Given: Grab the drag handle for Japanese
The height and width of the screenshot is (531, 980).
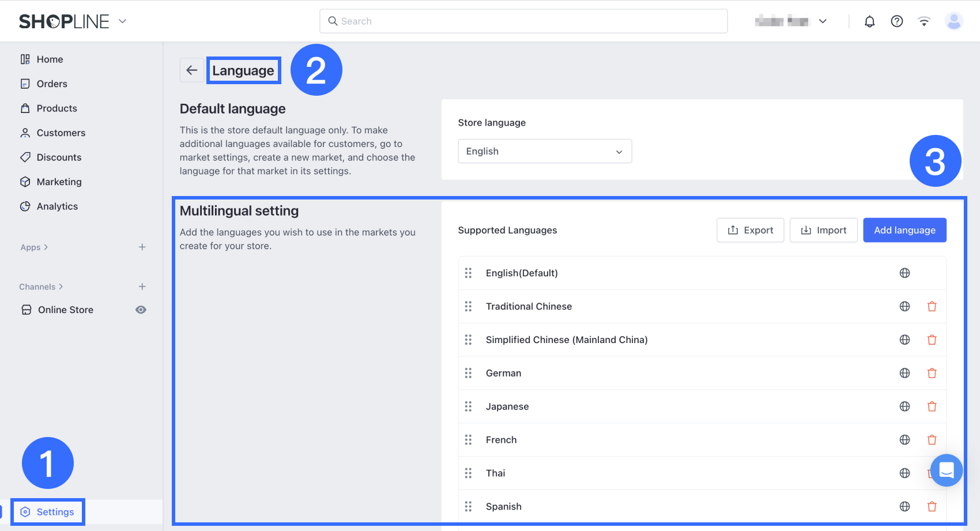Looking at the screenshot, I should point(468,407).
